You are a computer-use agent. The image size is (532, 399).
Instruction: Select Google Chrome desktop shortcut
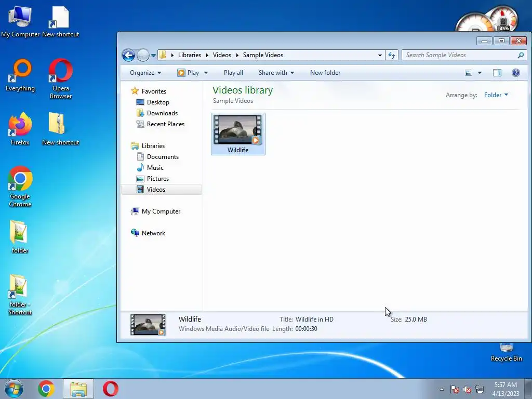tap(20, 187)
